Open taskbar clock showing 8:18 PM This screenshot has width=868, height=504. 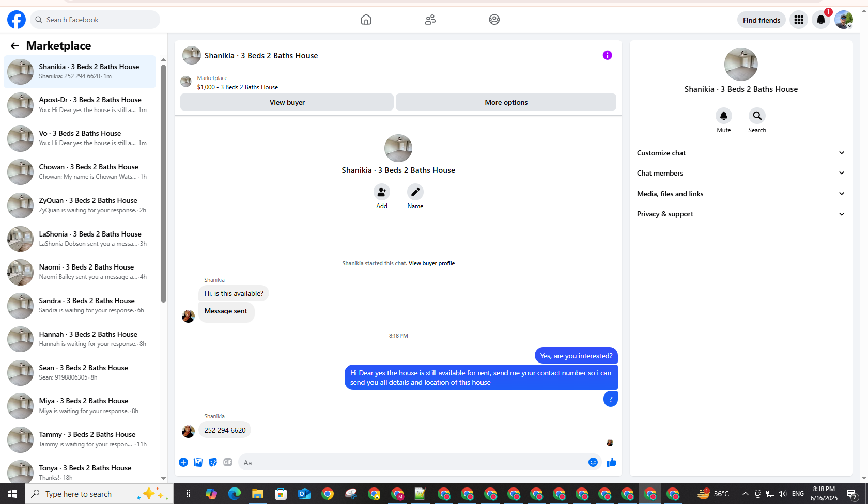pos(824,494)
